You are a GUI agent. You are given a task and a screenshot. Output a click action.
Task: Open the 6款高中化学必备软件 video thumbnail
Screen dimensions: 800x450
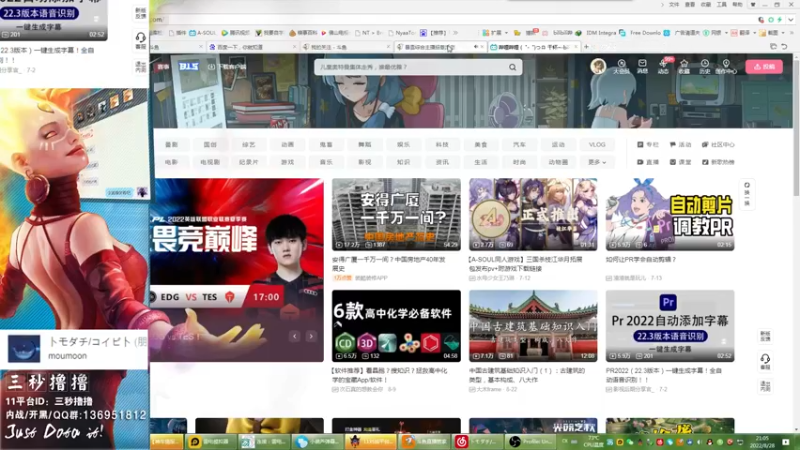[396, 326]
